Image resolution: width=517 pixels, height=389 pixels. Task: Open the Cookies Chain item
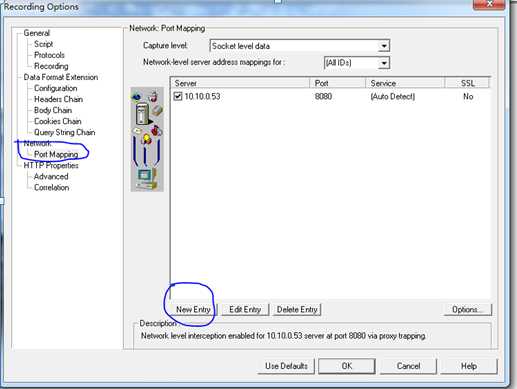click(x=58, y=121)
